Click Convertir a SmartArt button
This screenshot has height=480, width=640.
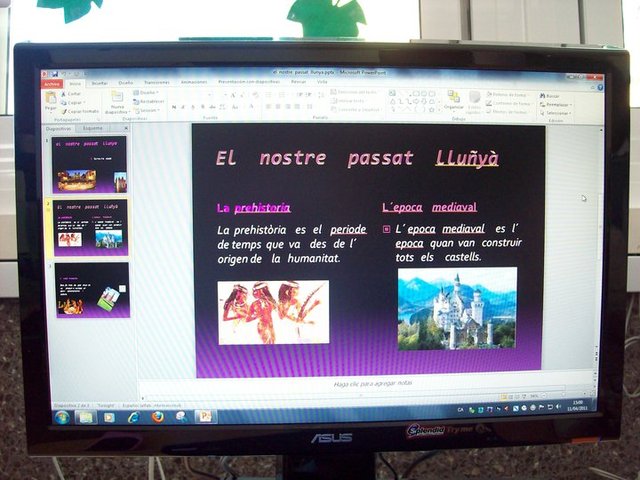pyautogui.click(x=356, y=109)
